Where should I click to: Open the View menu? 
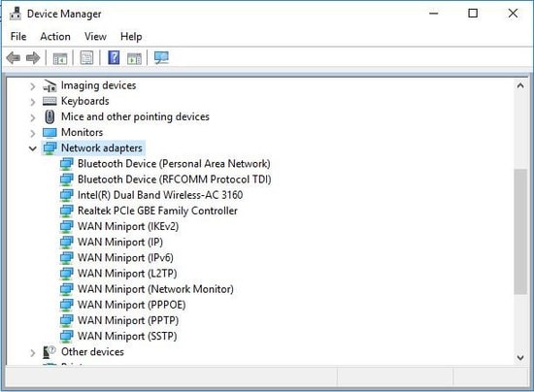(95, 37)
